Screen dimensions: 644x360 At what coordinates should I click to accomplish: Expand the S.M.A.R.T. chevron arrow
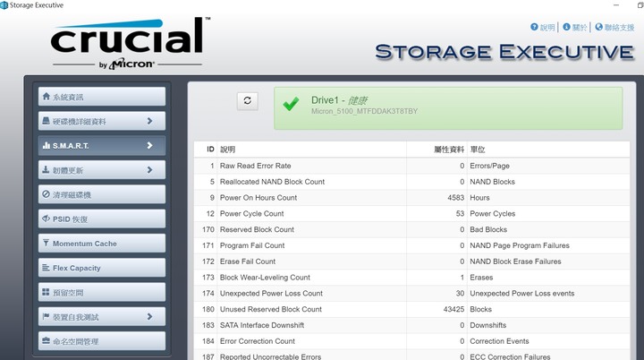pos(149,145)
